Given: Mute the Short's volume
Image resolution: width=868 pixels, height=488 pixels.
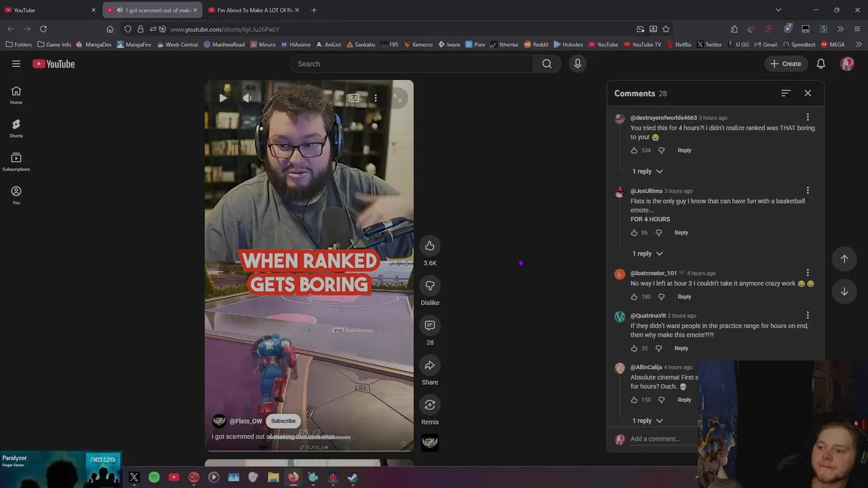Looking at the screenshot, I should (248, 98).
